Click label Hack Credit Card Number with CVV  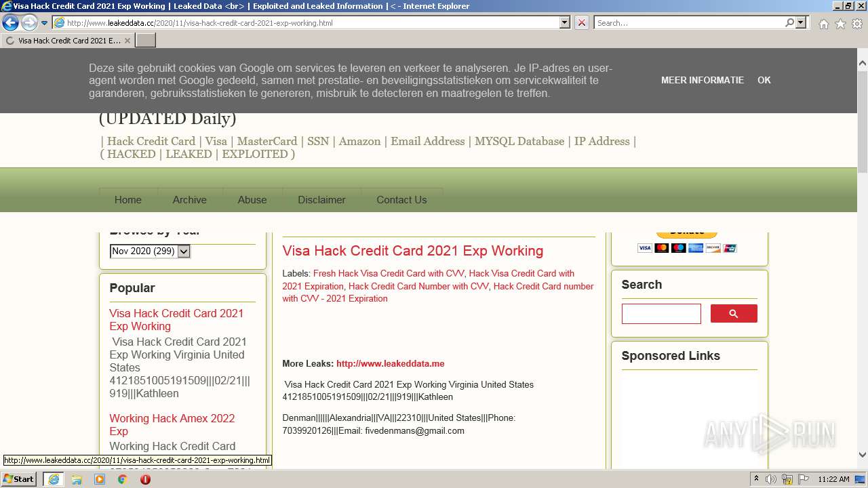point(418,286)
